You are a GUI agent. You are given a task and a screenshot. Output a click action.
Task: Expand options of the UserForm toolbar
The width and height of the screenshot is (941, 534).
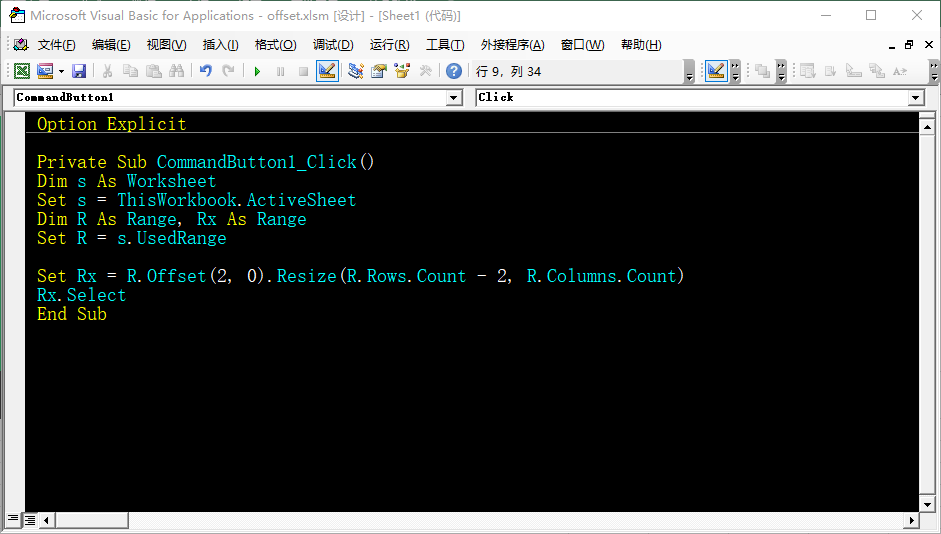[781, 71]
